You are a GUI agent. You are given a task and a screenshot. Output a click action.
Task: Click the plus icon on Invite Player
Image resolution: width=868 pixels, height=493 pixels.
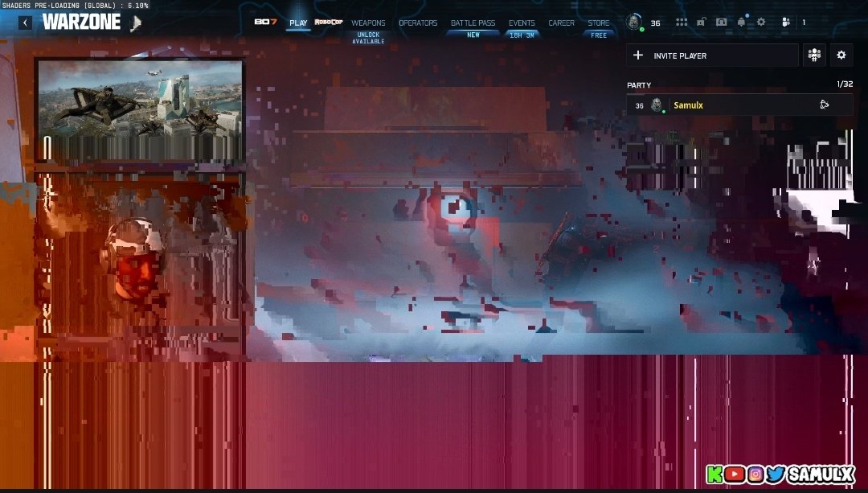click(x=637, y=55)
